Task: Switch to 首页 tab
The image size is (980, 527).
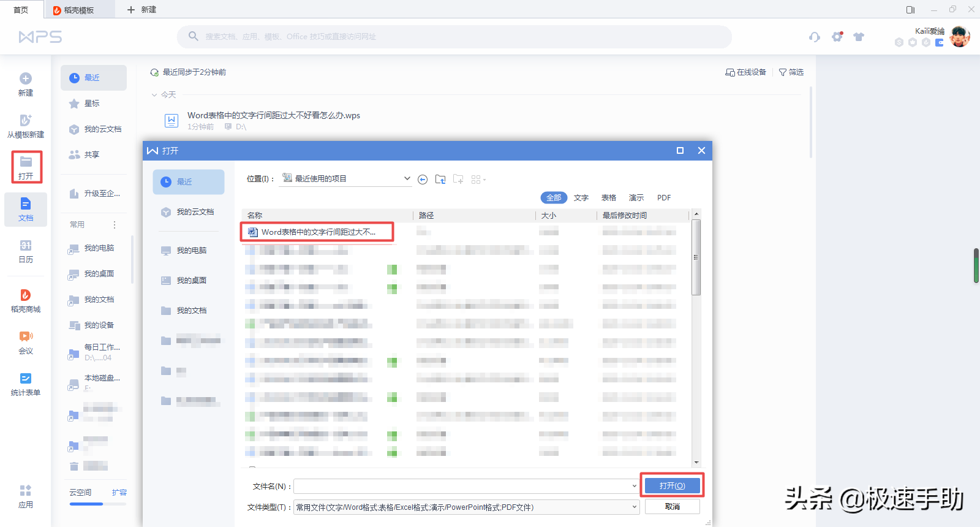Action: [x=21, y=10]
